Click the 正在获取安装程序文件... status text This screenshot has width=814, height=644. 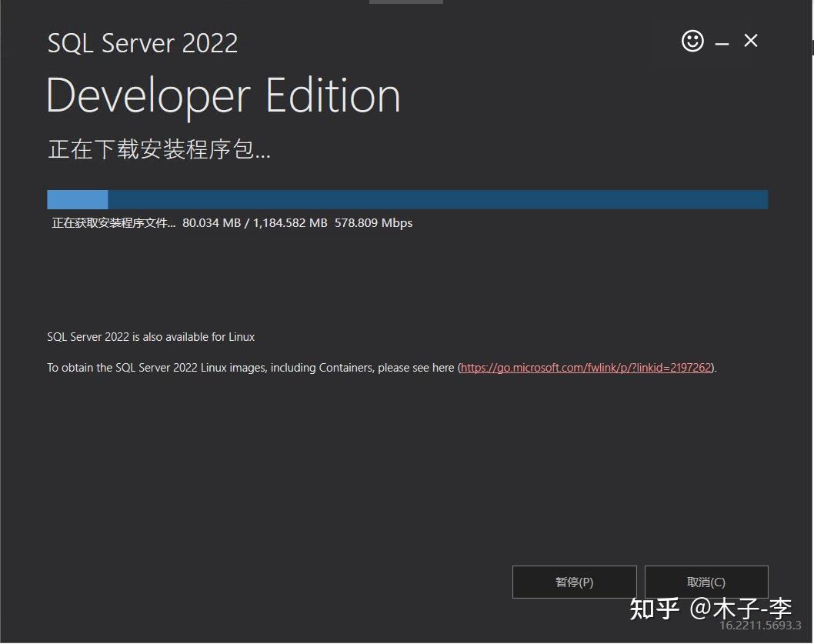(x=114, y=223)
